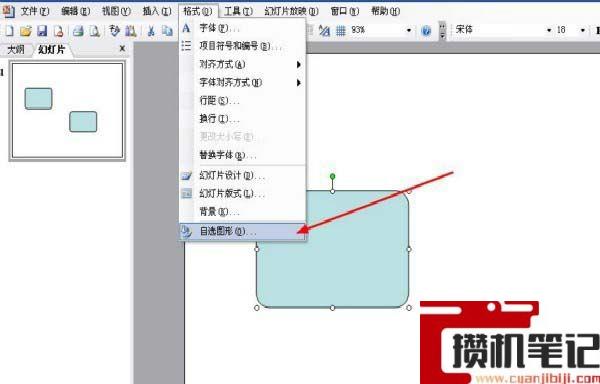Choose 替换字体(R)... menu entry

click(243, 155)
